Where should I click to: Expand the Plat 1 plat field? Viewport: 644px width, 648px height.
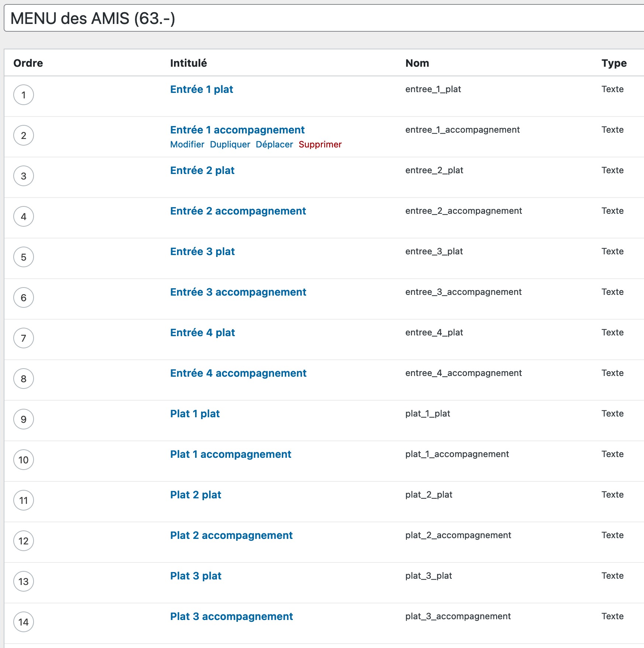[x=195, y=414]
